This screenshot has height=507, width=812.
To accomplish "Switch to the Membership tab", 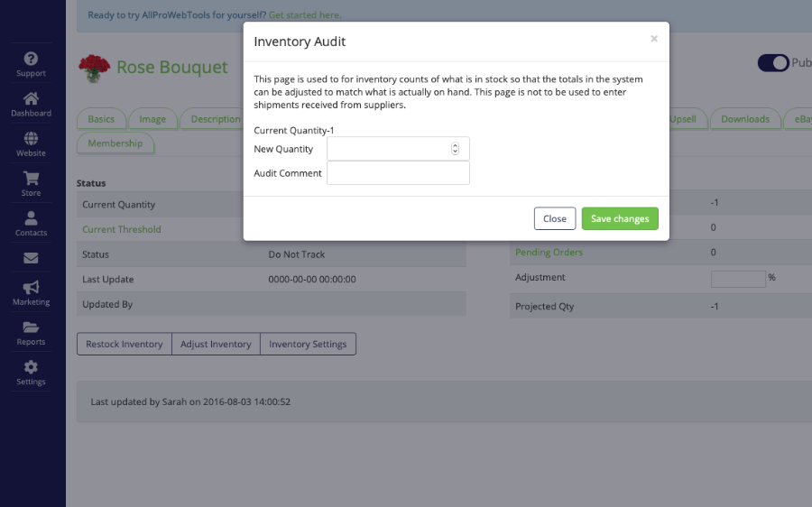I will [x=115, y=143].
